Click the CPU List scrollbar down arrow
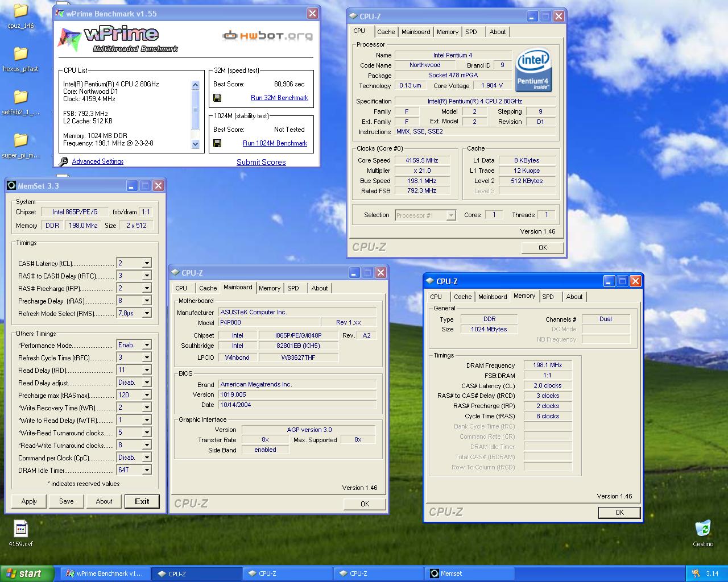 coord(195,144)
